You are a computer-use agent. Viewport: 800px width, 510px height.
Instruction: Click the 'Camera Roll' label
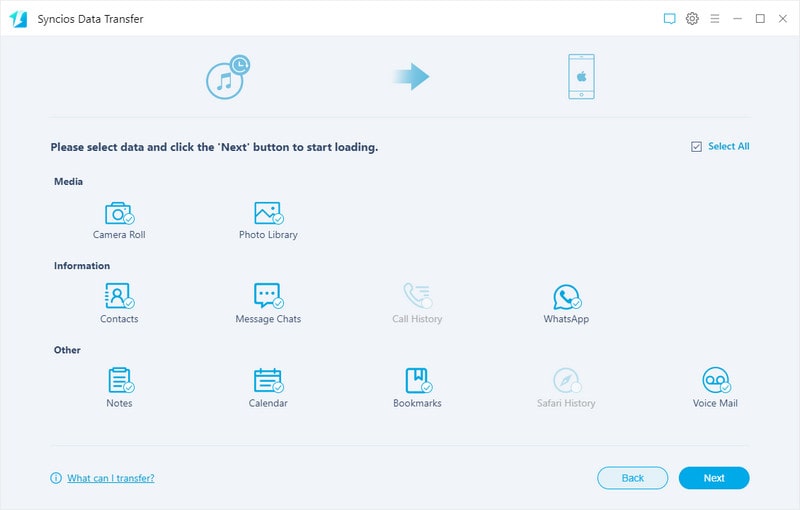coord(119,235)
